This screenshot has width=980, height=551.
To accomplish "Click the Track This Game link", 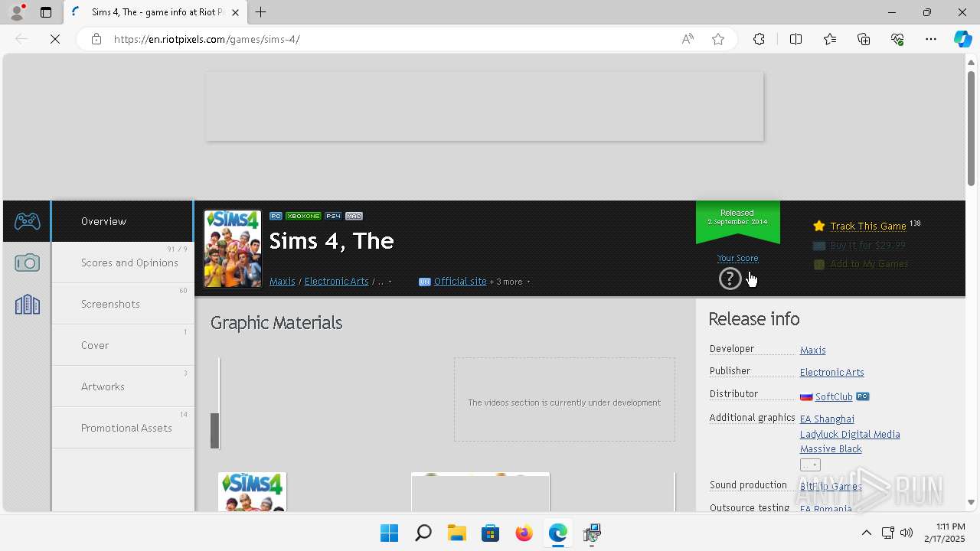I will [x=868, y=226].
